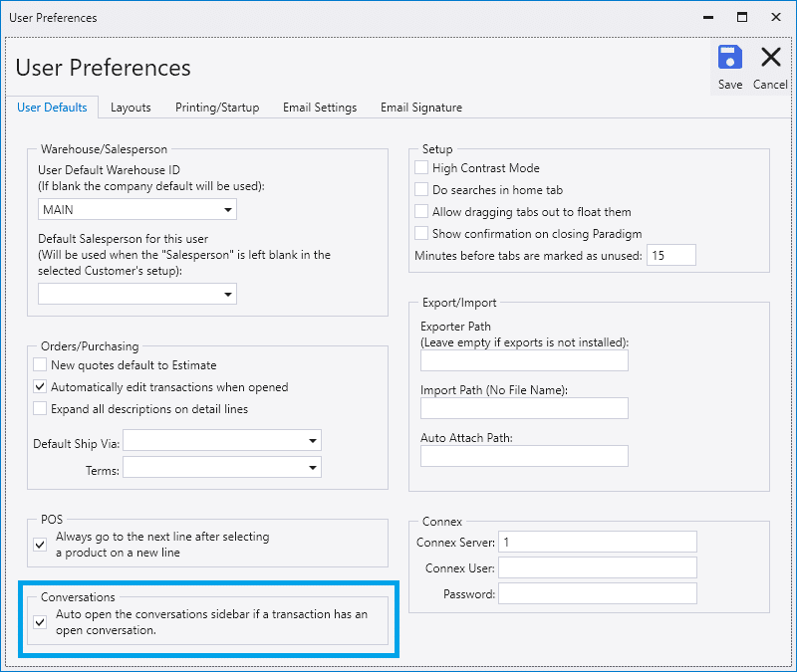Go to the Email Settings tab

320,108
